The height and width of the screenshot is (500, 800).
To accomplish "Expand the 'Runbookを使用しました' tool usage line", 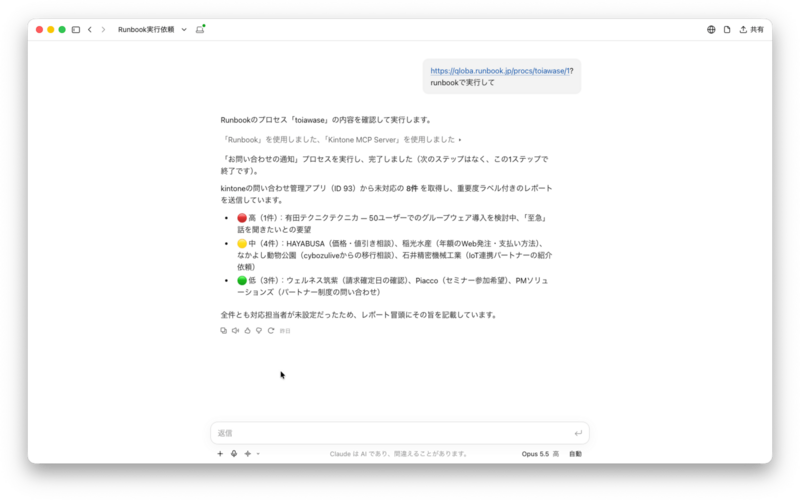I will 342,139.
